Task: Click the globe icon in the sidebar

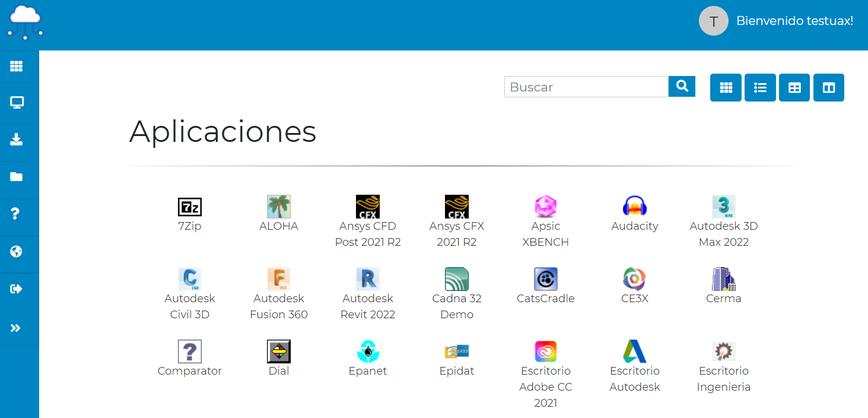Action: 17,252
